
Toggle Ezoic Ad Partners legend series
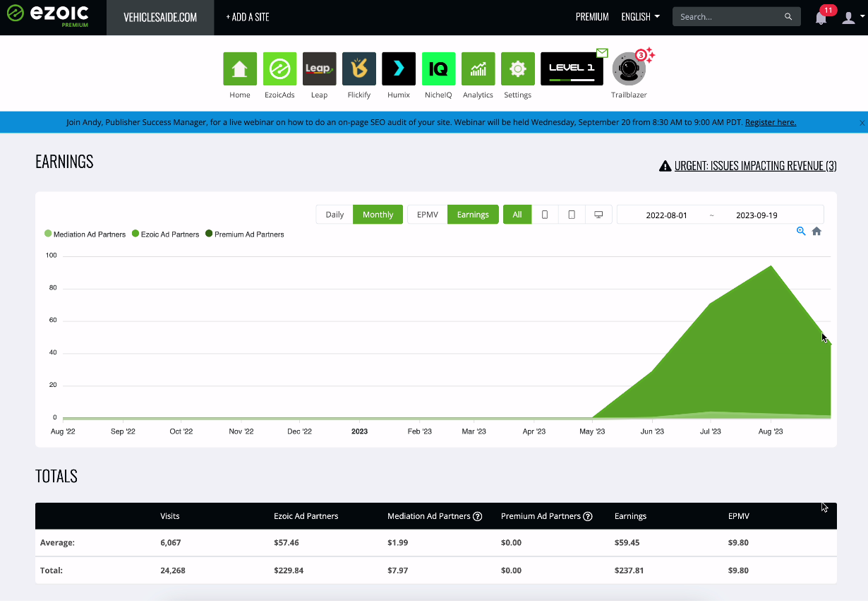click(165, 234)
